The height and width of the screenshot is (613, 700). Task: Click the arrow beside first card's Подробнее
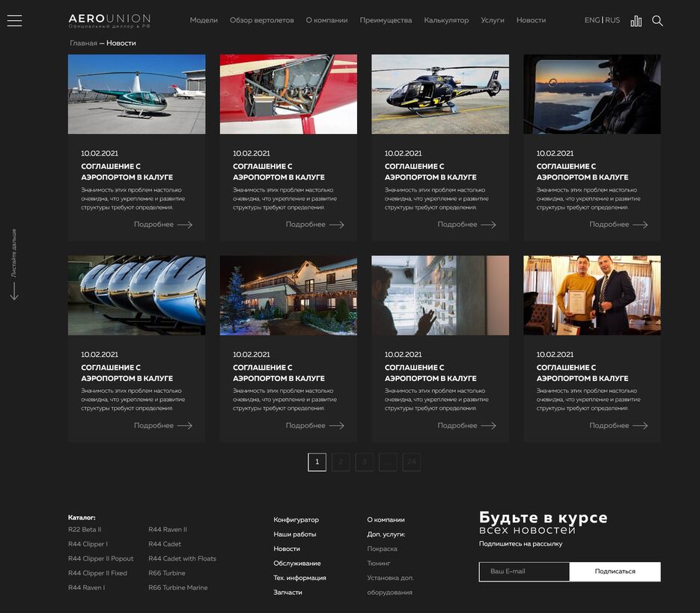185,225
